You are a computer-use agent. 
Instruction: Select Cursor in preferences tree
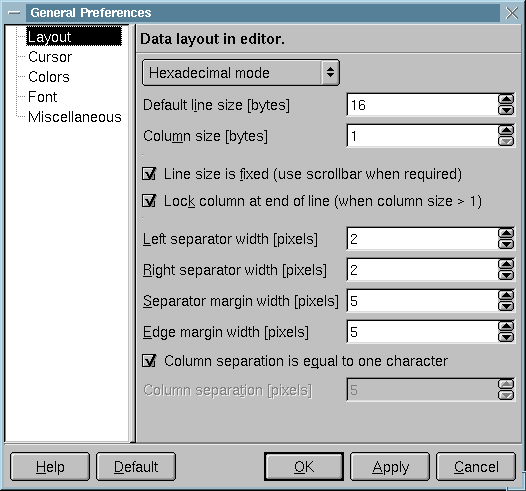[x=50, y=57]
